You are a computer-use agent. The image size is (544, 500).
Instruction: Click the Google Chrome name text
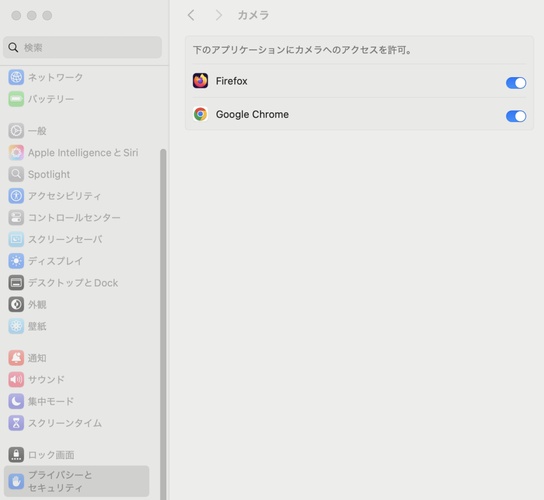(252, 114)
